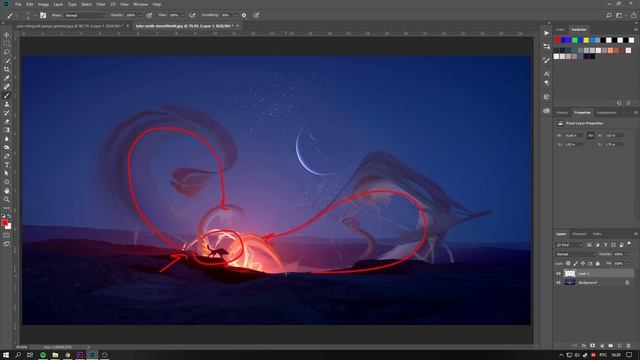
Task: Click the smoothing options gear icon
Action: [x=244, y=15]
